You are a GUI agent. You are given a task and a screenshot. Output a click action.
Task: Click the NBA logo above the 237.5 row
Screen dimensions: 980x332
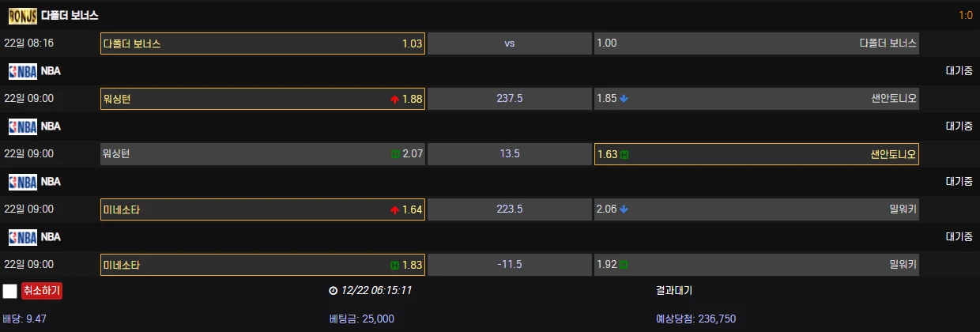(23, 71)
